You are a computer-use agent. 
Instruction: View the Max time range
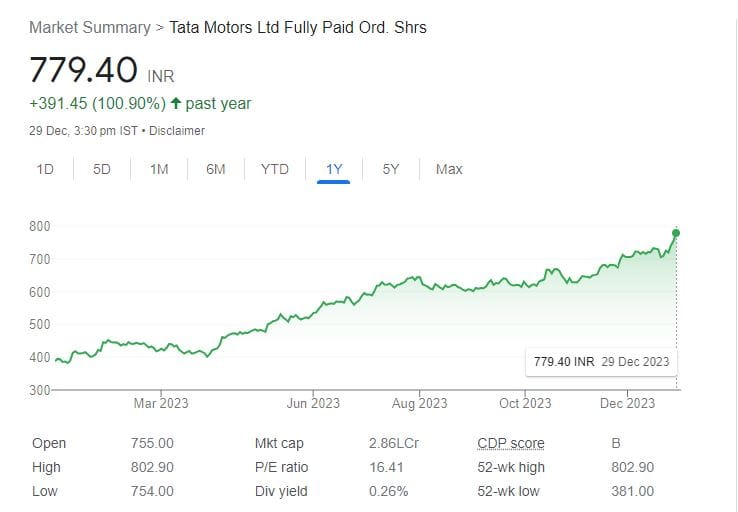[449, 169]
